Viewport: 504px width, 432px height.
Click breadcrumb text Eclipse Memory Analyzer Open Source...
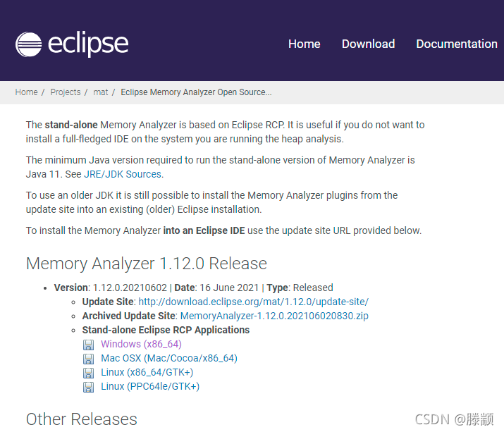pos(196,92)
